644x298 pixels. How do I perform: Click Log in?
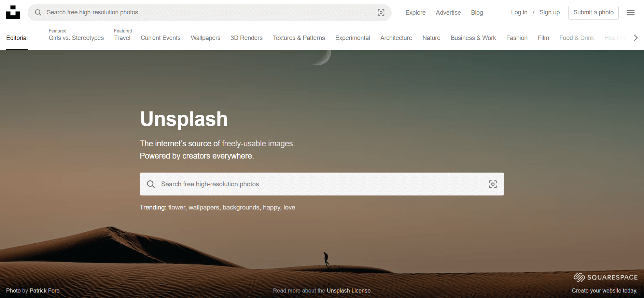click(519, 12)
